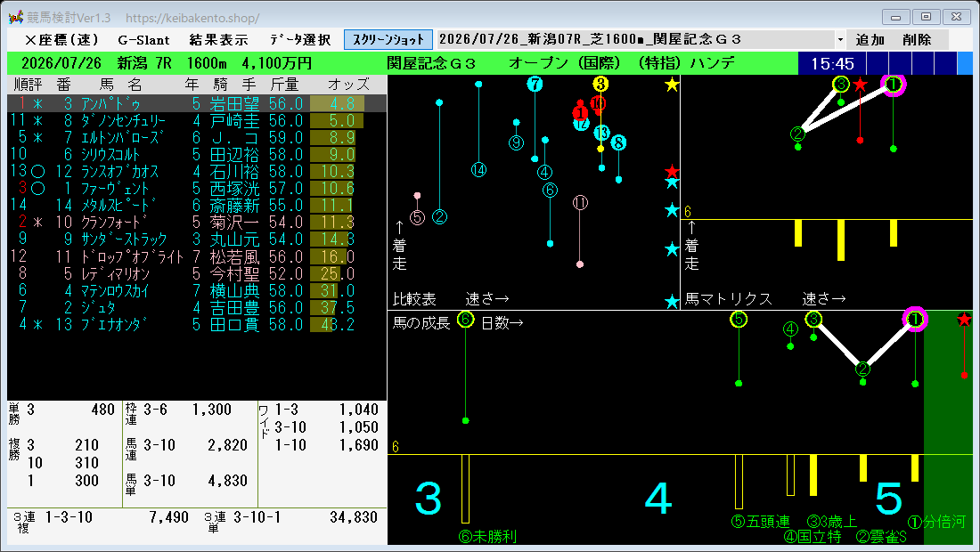Open the 結果表示 menu
The width and height of the screenshot is (980, 552).
coord(219,40)
